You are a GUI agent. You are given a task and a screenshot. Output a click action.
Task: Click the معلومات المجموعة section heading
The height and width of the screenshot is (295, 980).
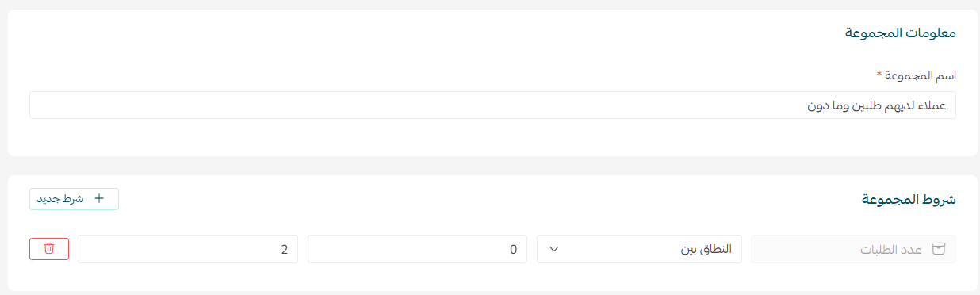click(899, 33)
